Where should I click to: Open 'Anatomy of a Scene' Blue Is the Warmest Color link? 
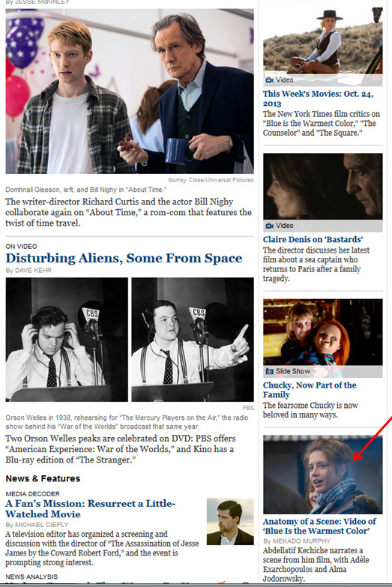point(319,526)
